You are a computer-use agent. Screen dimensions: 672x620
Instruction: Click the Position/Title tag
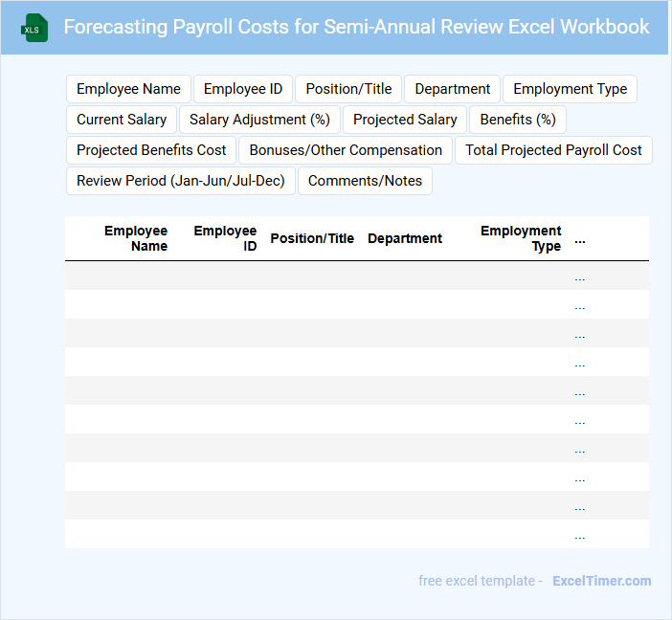(348, 89)
